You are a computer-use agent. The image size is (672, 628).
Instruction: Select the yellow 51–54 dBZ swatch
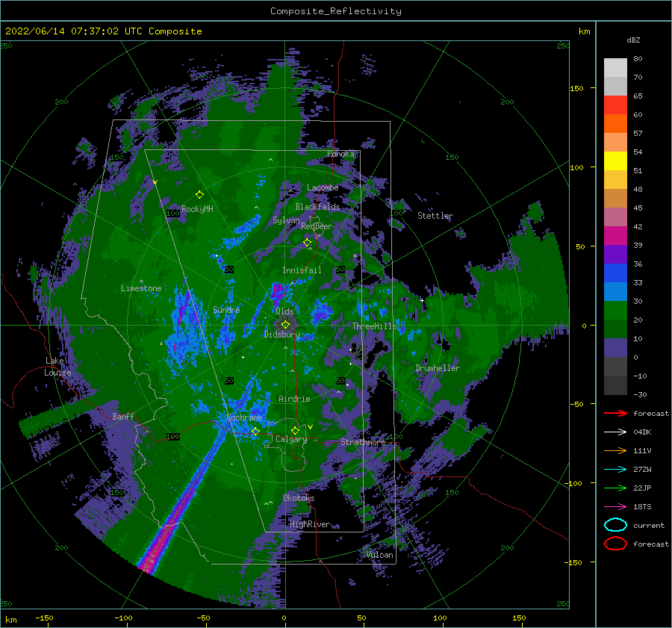click(615, 161)
